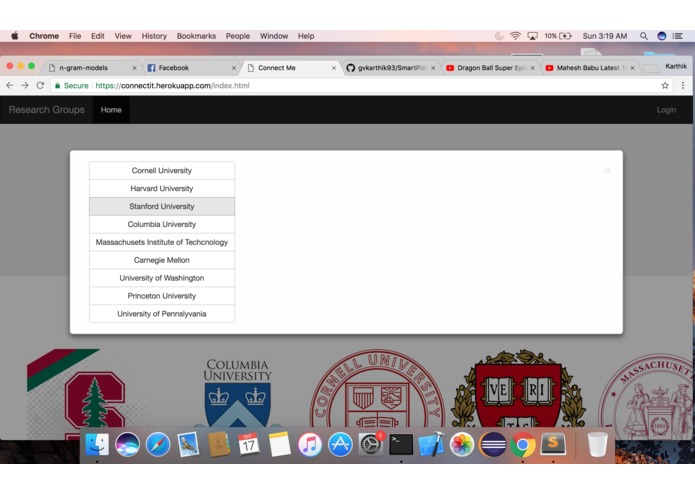695x494 pixels.
Task: Open the Window menu
Action: pyautogui.click(x=274, y=36)
